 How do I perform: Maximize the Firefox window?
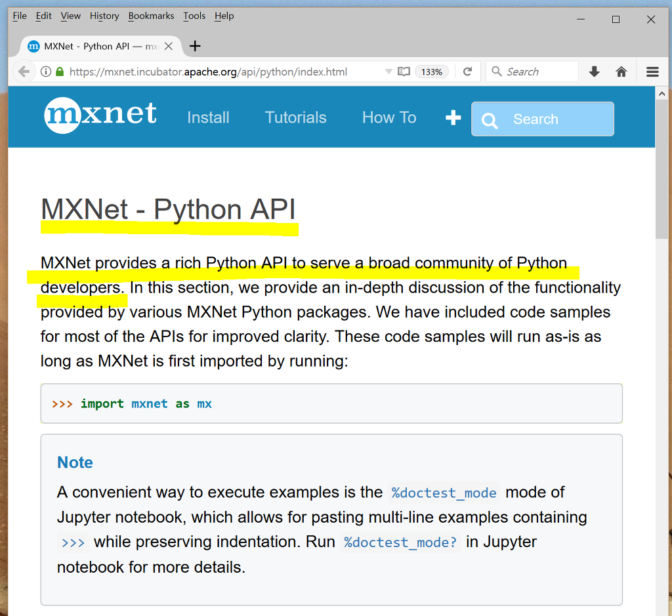[x=616, y=19]
